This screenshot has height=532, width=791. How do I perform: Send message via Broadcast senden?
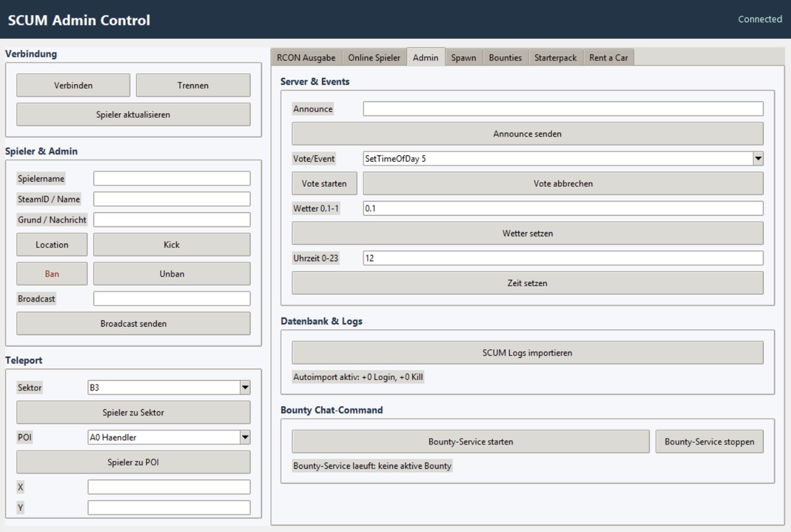133,323
